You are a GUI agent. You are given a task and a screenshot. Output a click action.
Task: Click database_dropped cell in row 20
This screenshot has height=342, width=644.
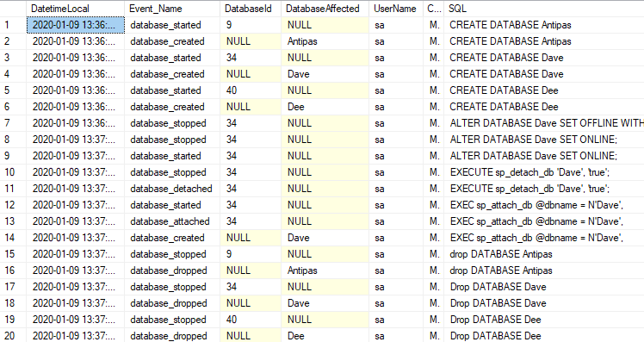coord(172,336)
